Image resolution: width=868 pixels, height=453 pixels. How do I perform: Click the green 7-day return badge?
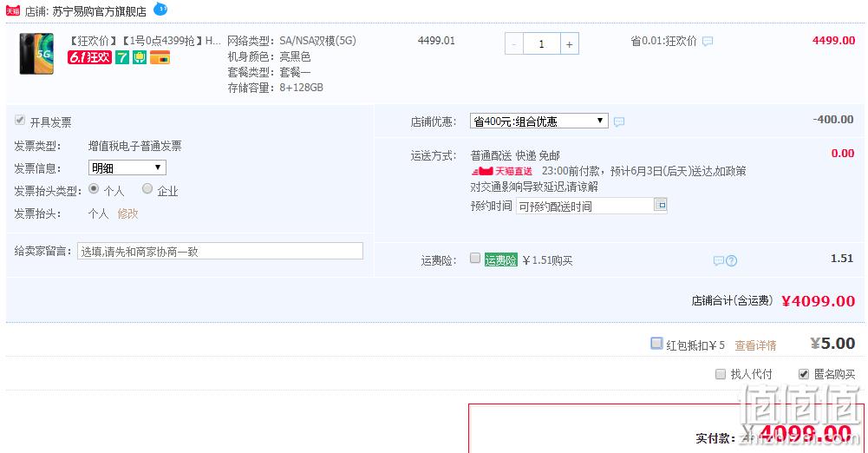[121, 57]
